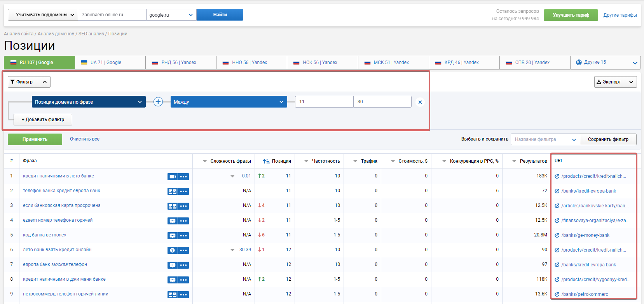The height and width of the screenshot is (304, 644).
Task: Switch to СПБ 20 | Yandex tab
Action: tap(535, 63)
